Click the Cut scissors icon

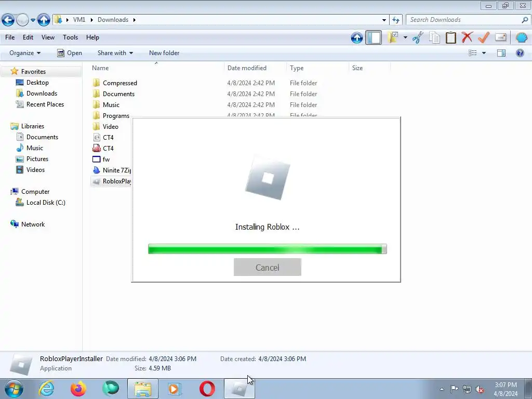click(x=418, y=37)
